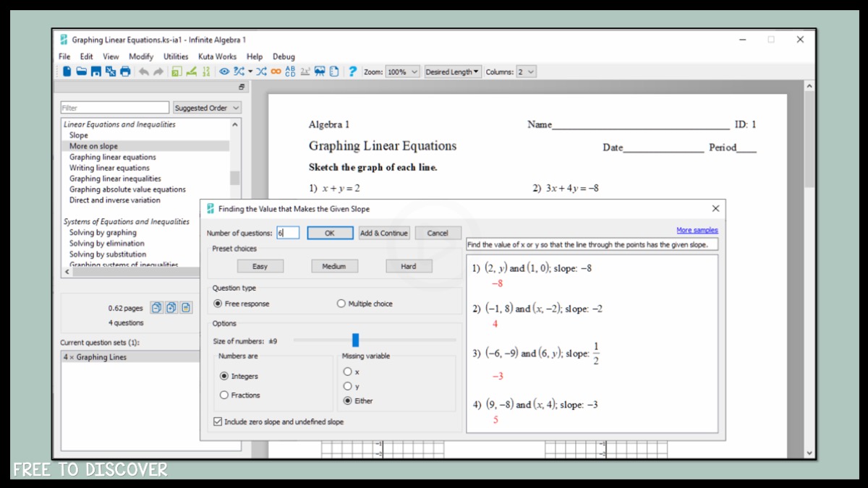The image size is (868, 488).
Task: Open the File menu
Action: (x=64, y=56)
